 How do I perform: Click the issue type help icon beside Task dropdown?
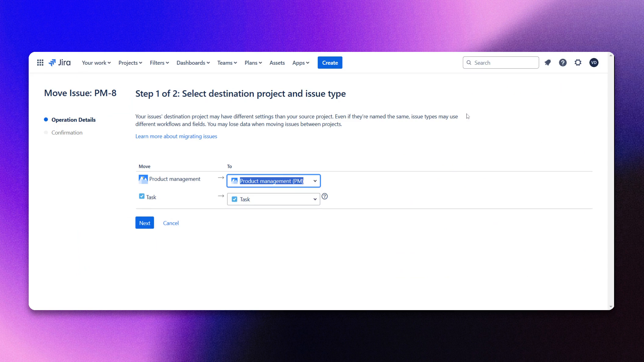click(325, 197)
